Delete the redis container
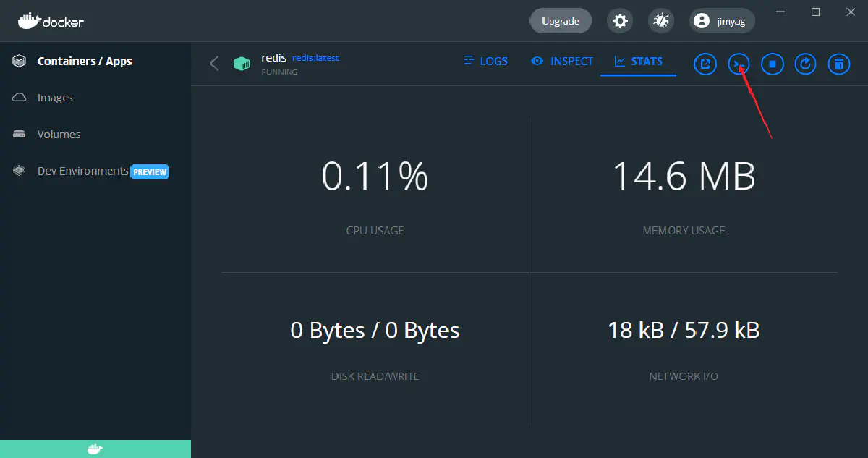The image size is (868, 458). 838,64
